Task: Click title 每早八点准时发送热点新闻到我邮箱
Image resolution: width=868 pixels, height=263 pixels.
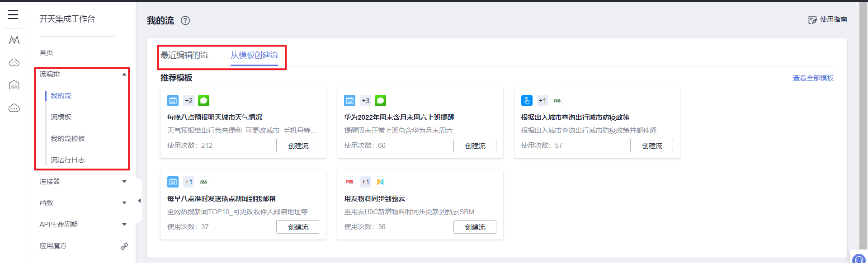Action: 222,199
